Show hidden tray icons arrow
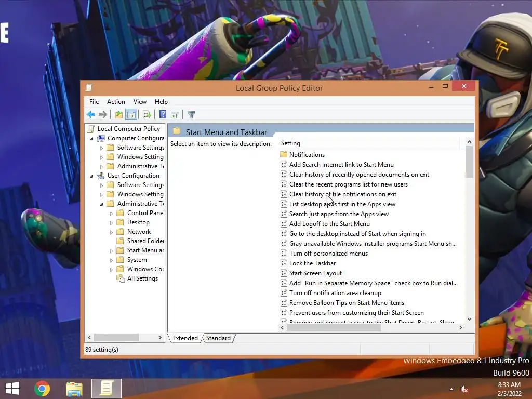Image resolution: width=532 pixels, height=399 pixels. (451, 389)
